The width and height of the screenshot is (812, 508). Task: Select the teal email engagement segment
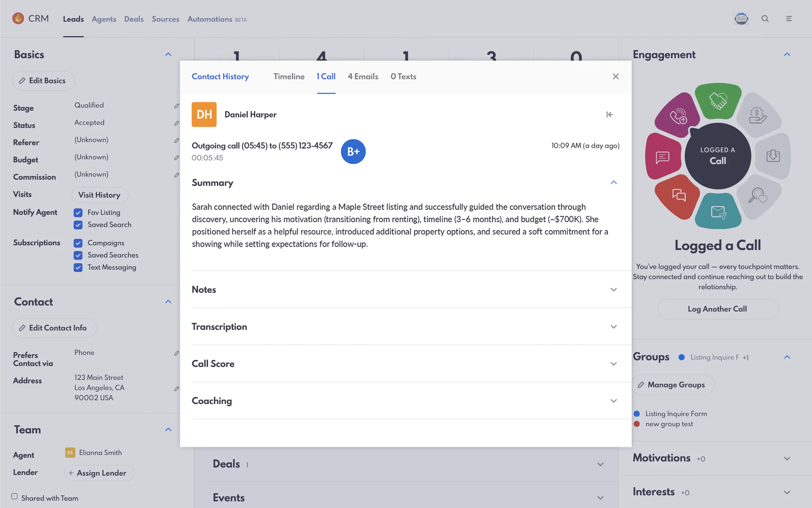point(718,212)
